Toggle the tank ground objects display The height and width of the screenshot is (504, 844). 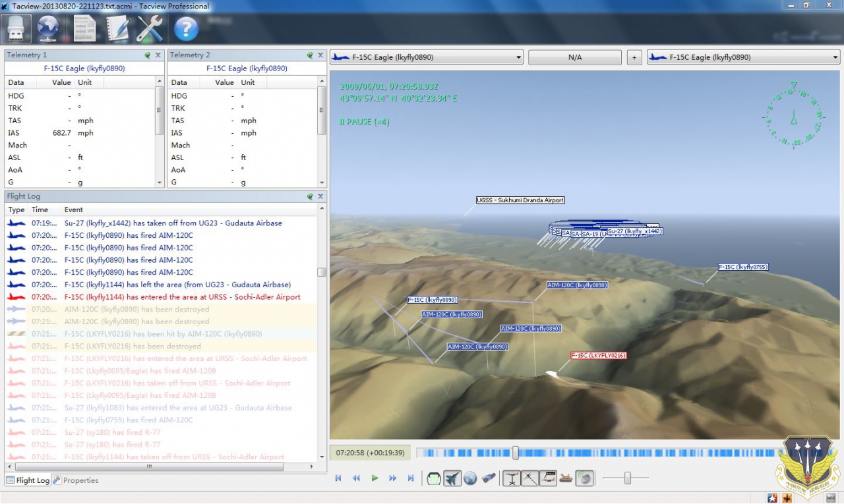566,478
